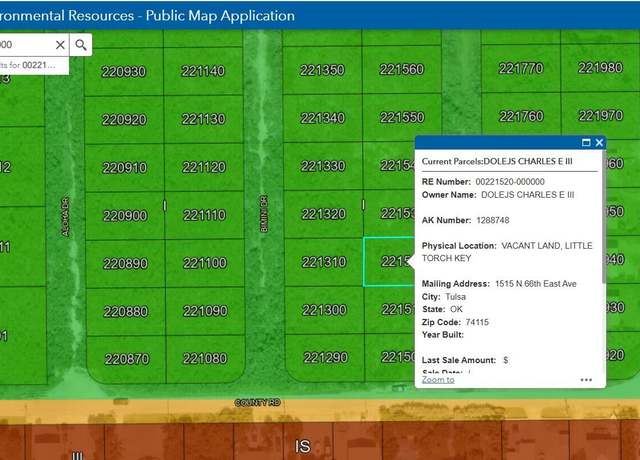This screenshot has height=460, width=640.
Task: Select parcel 221760 on the map
Action: [521, 116]
